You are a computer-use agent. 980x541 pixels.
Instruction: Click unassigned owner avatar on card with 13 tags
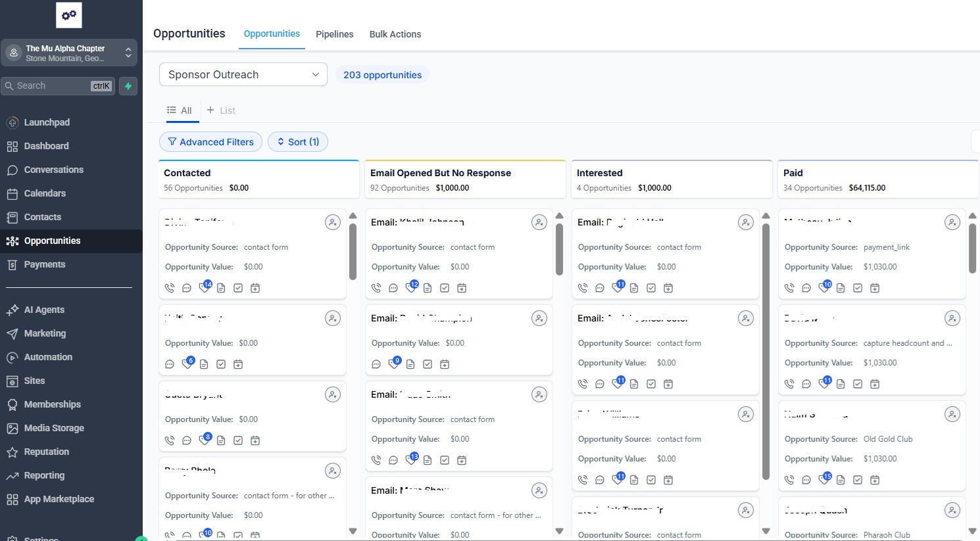tap(539, 394)
